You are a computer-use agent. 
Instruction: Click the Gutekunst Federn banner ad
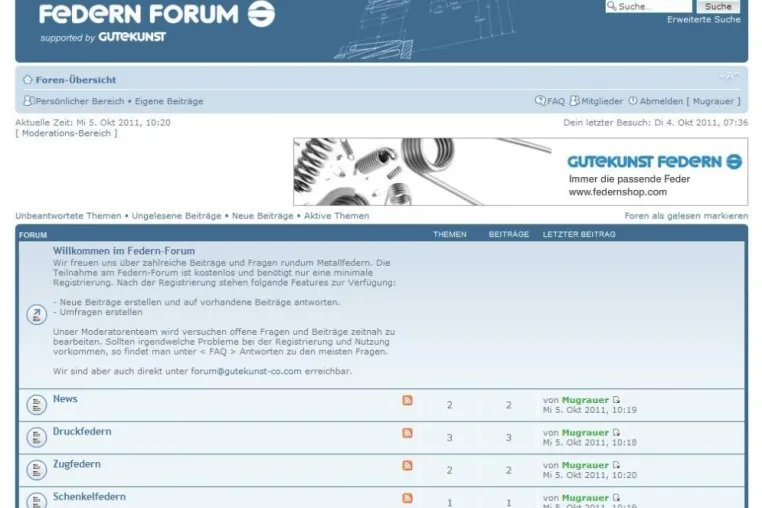click(x=520, y=172)
